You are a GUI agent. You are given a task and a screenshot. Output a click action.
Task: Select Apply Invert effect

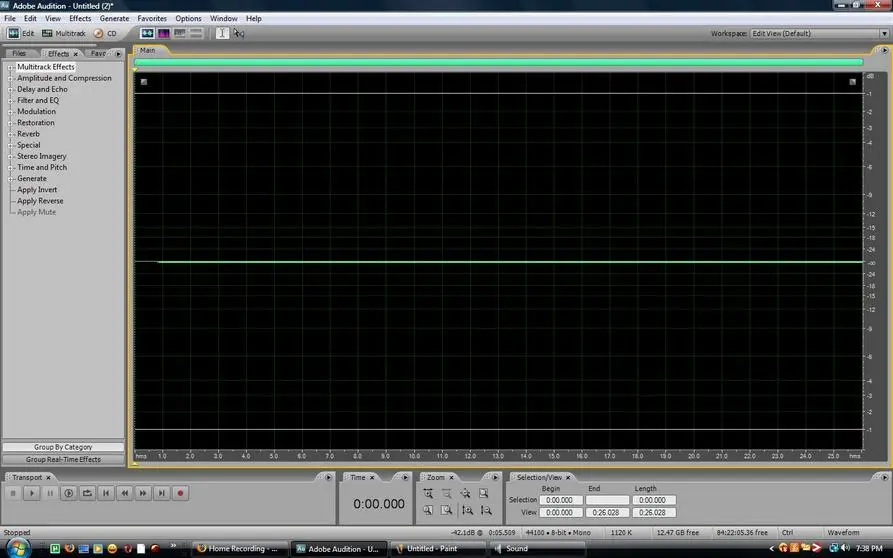(37, 190)
